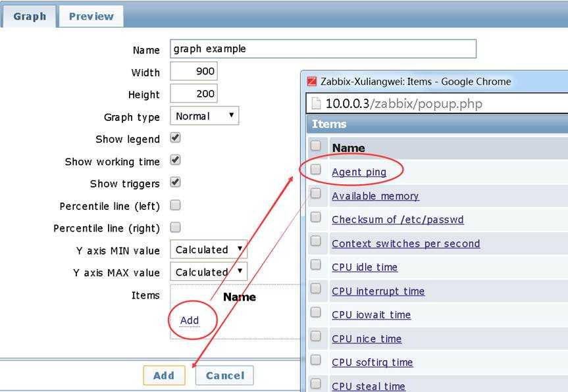Select the CPU idle time link
Image resolution: width=568 pixels, height=392 pixels.
point(365,267)
